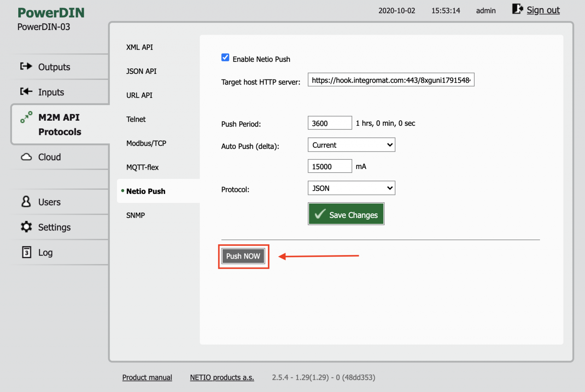
Task: Click the Push Period input field
Action: pyautogui.click(x=330, y=123)
